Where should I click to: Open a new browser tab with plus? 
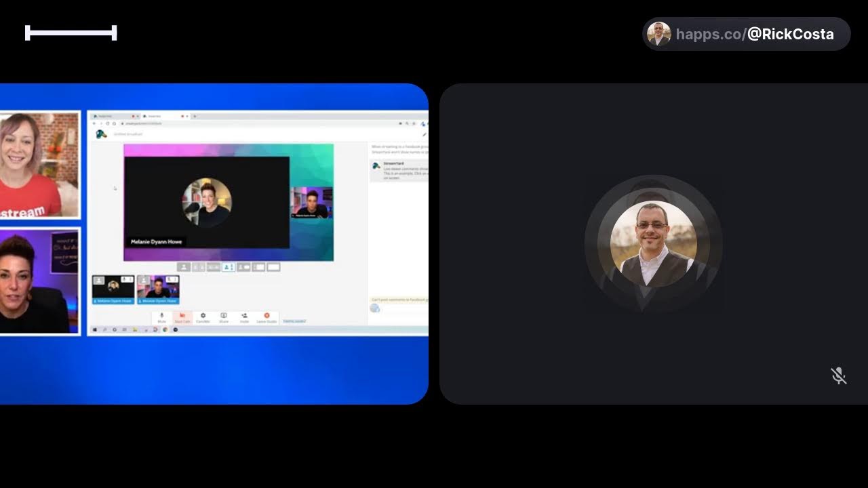(195, 116)
